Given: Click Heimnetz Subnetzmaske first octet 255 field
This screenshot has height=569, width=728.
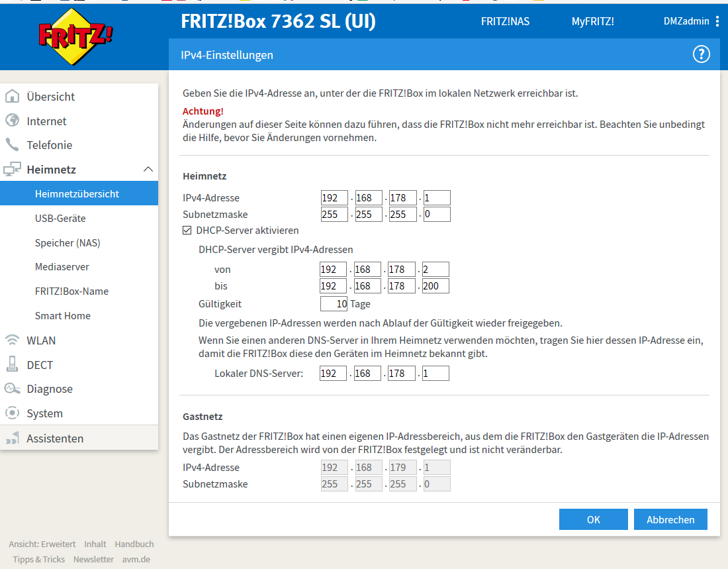Looking at the screenshot, I should point(334,215).
